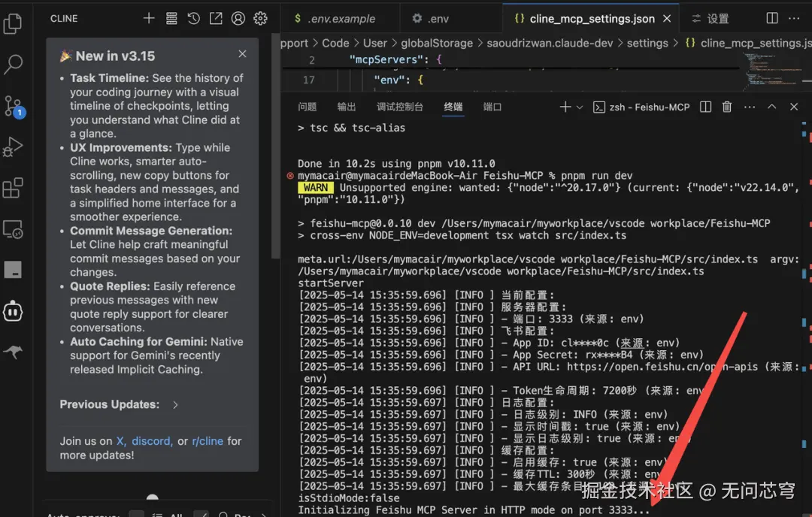Split the terminal panel
Image resolution: width=812 pixels, height=517 pixels.
(705, 107)
